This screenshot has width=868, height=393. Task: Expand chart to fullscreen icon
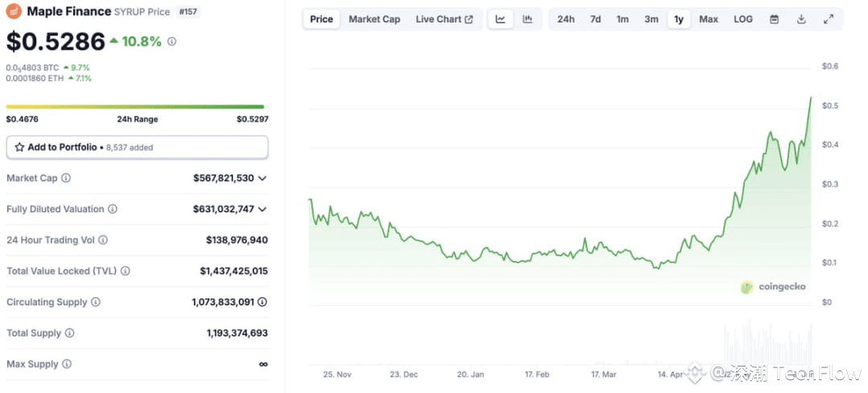[x=828, y=19]
